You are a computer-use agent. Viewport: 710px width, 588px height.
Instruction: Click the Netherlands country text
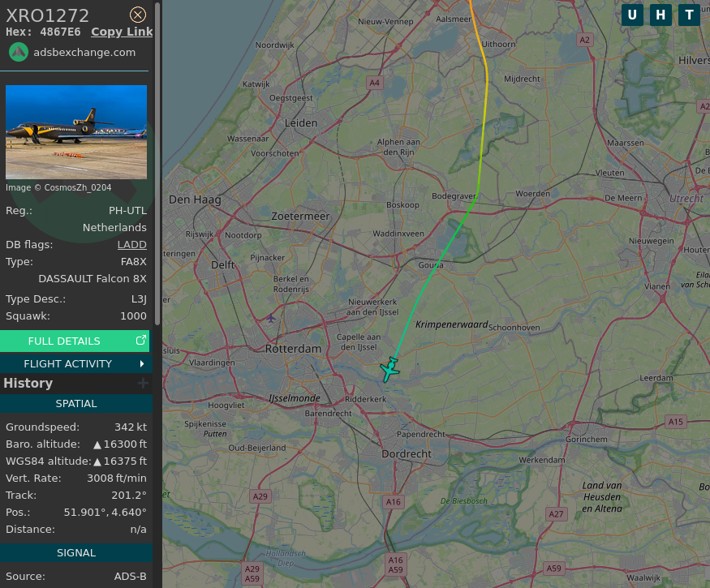pyautogui.click(x=114, y=227)
